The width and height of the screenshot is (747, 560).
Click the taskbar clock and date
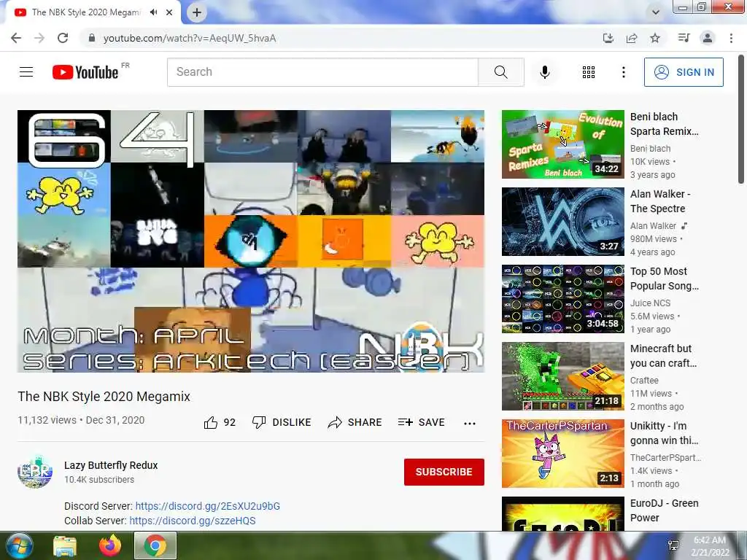(711, 546)
